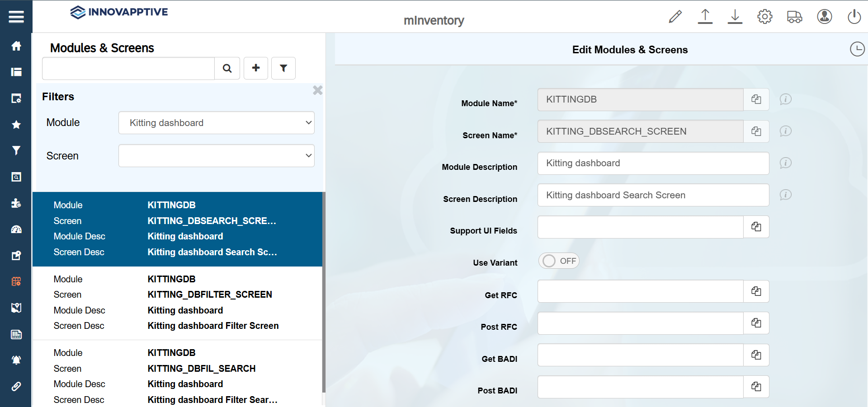Expand the Module filter dropdown
Image resolution: width=868 pixels, height=407 pixels.
coord(217,123)
